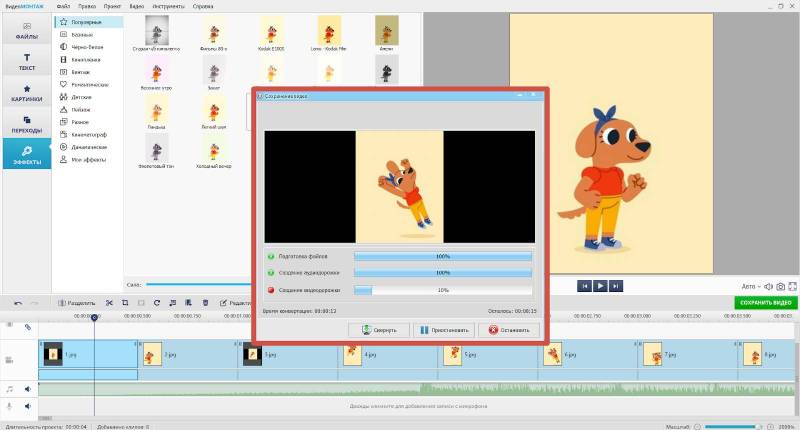Select the Динамические effects category
800x430 pixels.
(89, 147)
